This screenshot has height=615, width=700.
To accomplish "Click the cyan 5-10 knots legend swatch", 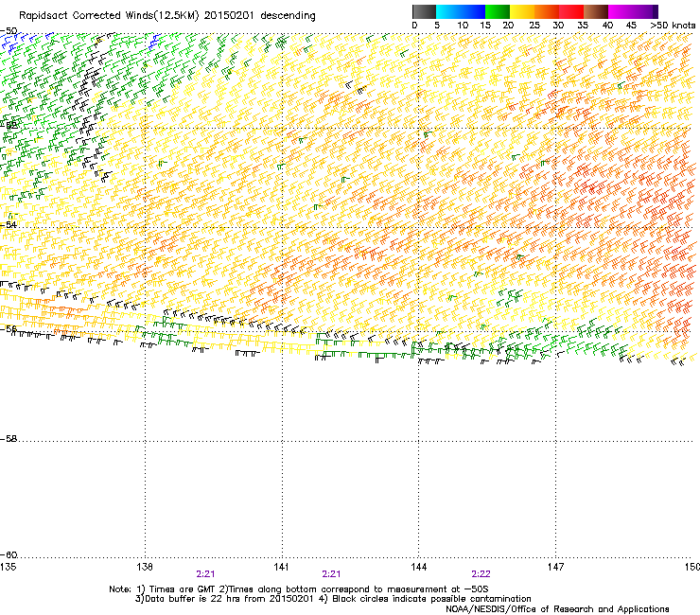I will (x=448, y=11).
